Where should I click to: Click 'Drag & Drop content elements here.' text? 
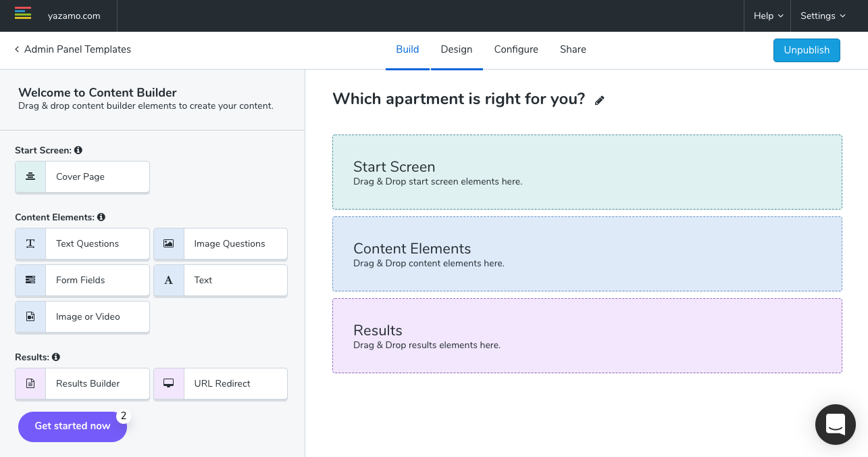[x=429, y=263]
